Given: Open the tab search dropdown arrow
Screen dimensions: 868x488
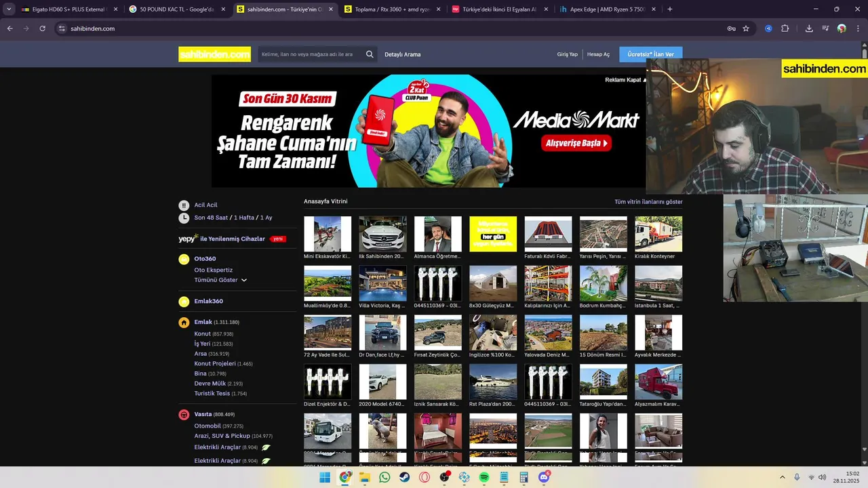Looking at the screenshot, I should coord(9,9).
